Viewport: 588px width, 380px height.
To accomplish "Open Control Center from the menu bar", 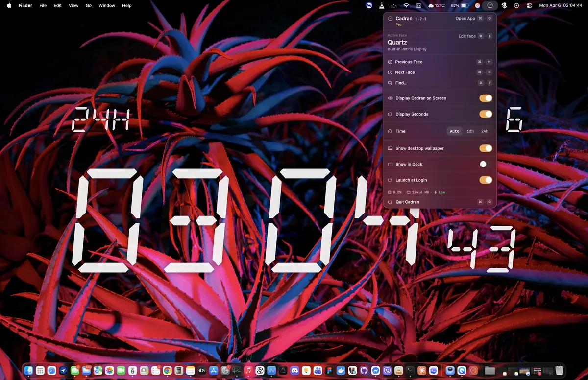I will tap(529, 5).
